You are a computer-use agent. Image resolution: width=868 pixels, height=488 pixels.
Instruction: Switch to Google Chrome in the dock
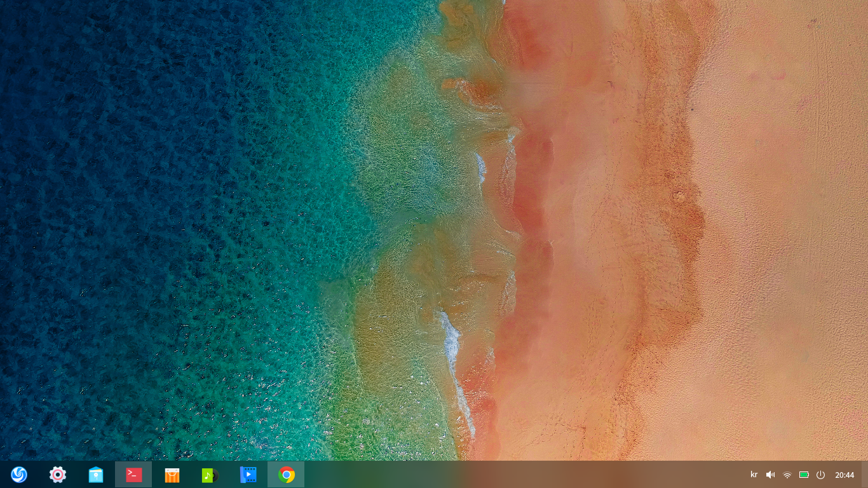[x=286, y=475]
